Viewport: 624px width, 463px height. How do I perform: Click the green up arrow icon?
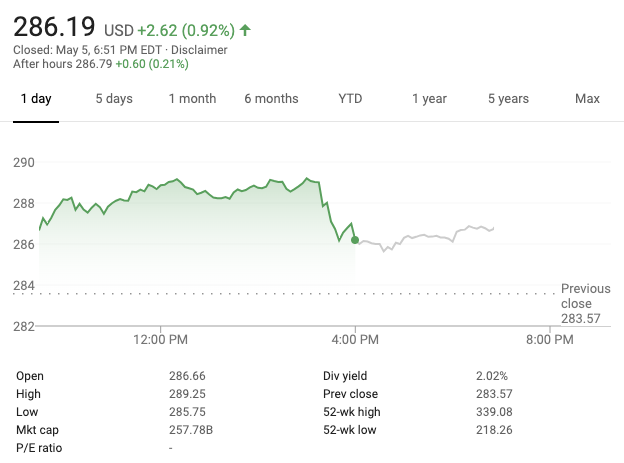tap(245, 30)
